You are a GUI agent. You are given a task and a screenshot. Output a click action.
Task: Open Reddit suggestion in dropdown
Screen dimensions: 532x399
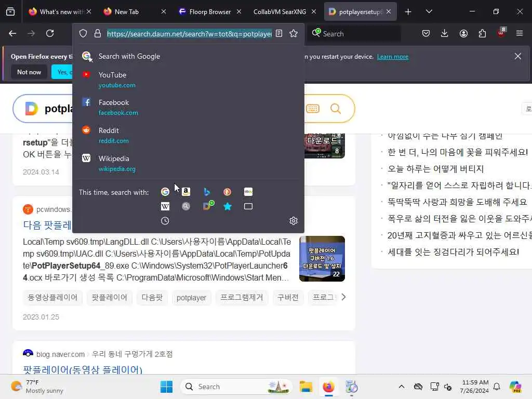tap(188, 135)
